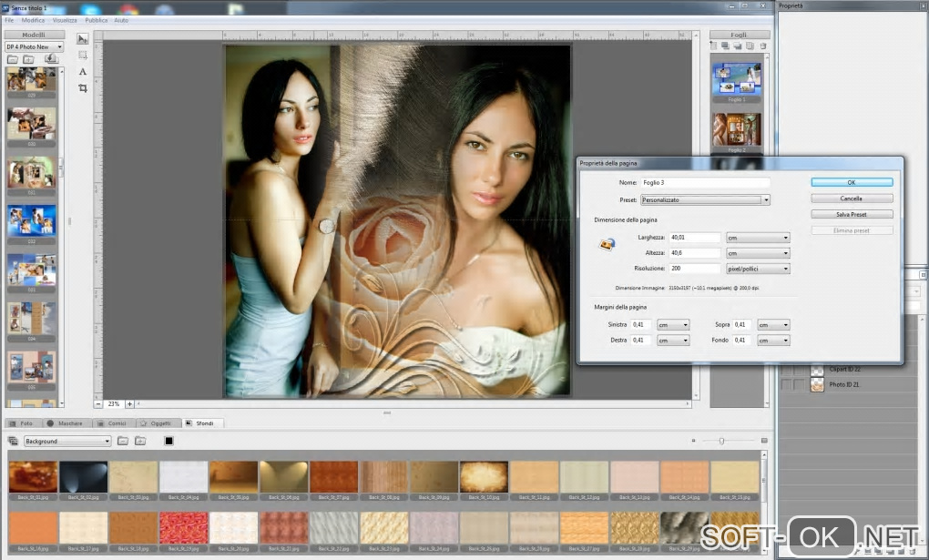Viewport: 929px width, 560px height.
Task: Open the Aiuto menu
Action: [x=121, y=20]
